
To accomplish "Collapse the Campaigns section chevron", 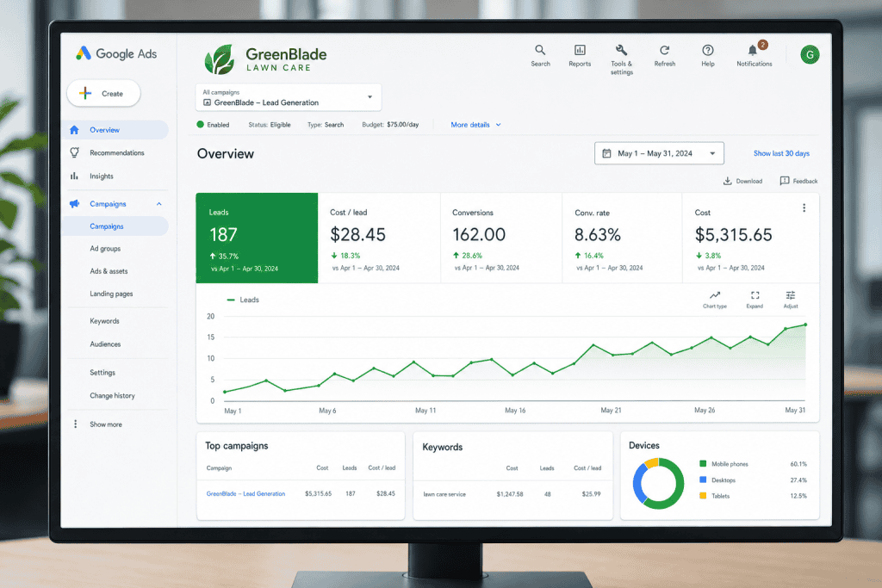I will click(159, 203).
